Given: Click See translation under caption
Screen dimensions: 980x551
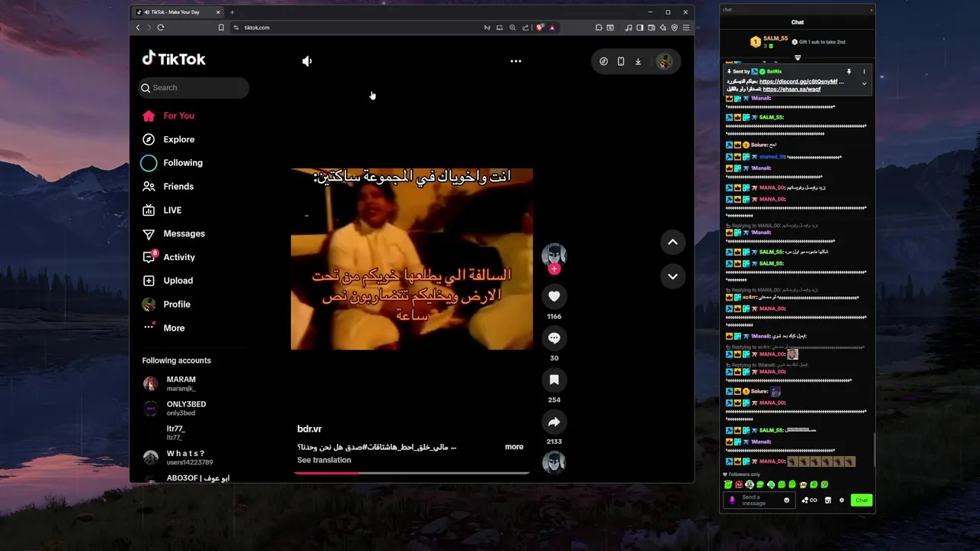Looking at the screenshot, I should click(x=324, y=460).
